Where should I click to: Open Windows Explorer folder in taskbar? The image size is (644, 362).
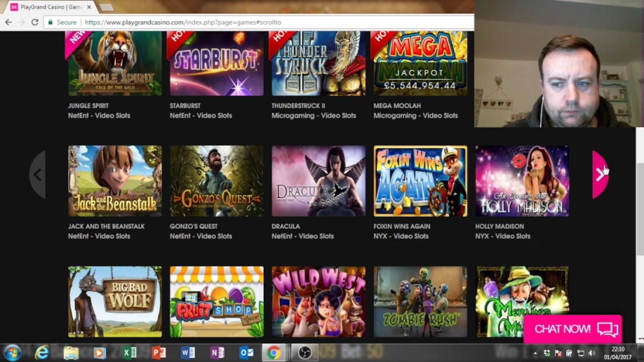point(71,353)
